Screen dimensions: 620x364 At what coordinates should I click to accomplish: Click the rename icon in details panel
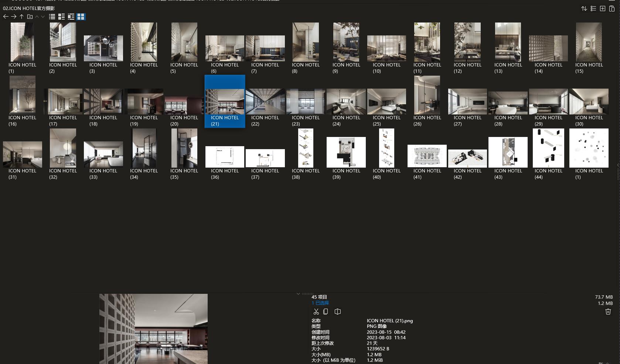[337, 312]
